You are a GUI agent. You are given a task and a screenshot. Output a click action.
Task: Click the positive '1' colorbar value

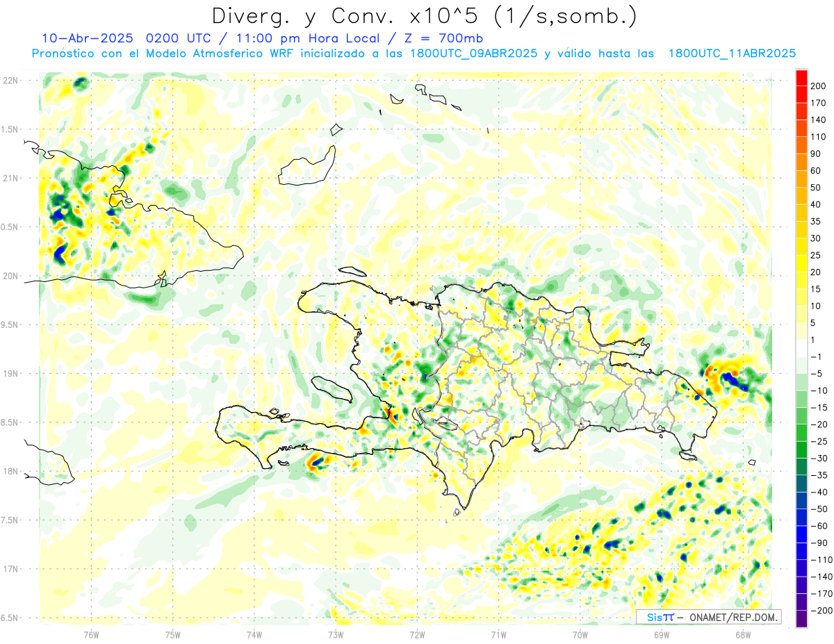tap(813, 340)
